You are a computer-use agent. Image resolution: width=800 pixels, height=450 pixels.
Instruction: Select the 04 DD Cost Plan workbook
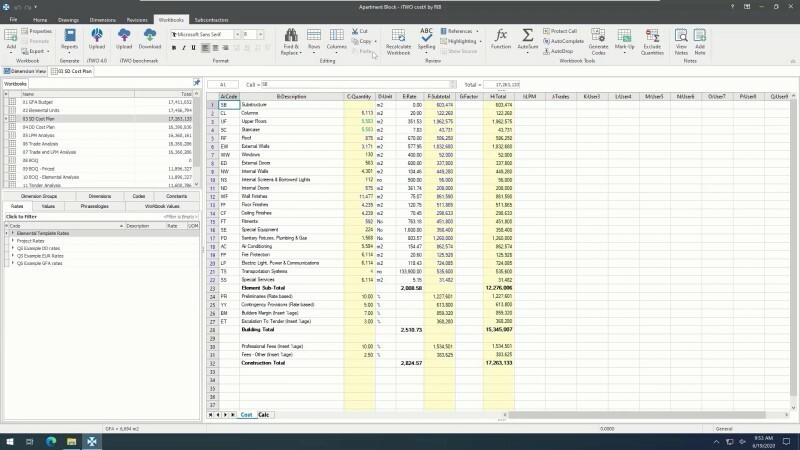click(x=40, y=126)
